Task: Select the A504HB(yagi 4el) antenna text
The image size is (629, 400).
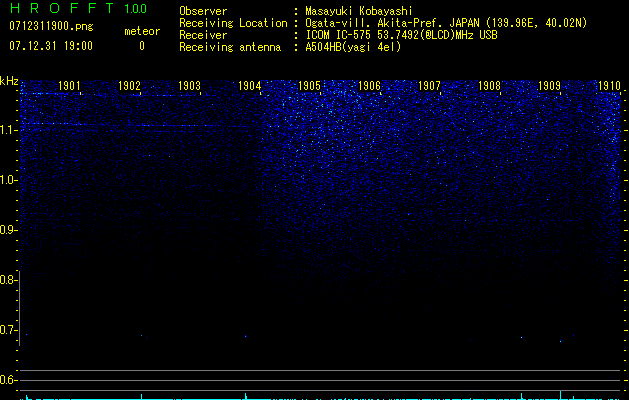Action: click(x=353, y=47)
